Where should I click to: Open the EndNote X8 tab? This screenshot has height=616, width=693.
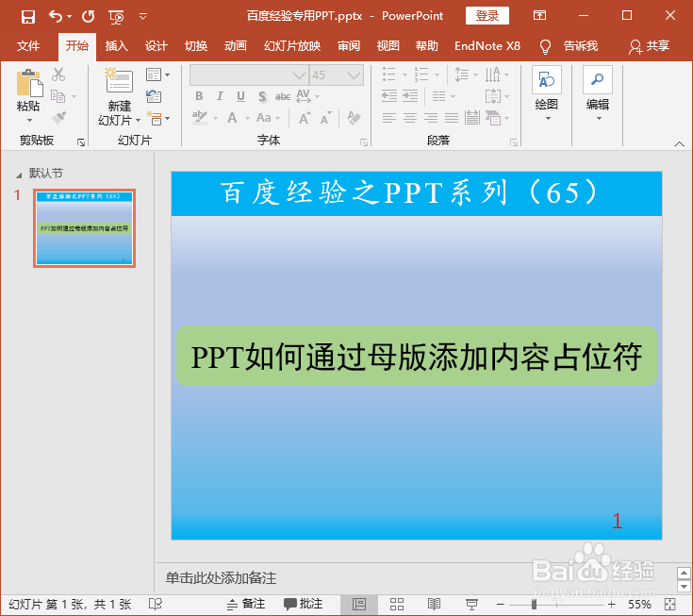tap(487, 46)
